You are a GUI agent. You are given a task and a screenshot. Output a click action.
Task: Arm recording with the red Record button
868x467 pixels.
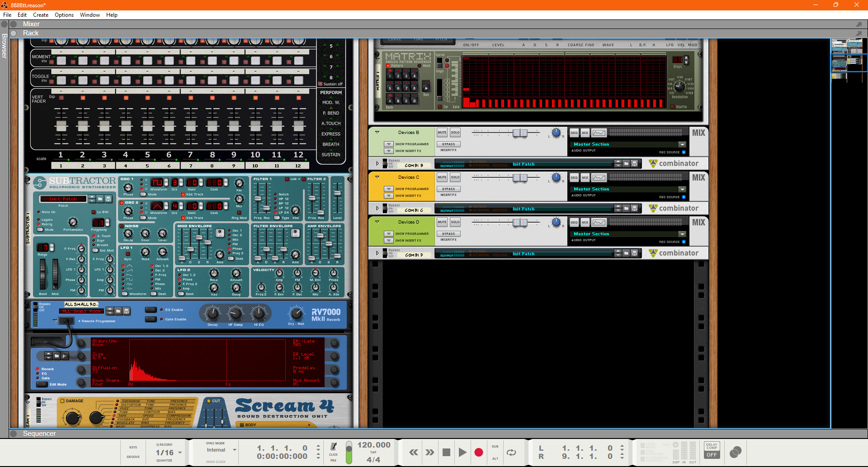pos(479,452)
